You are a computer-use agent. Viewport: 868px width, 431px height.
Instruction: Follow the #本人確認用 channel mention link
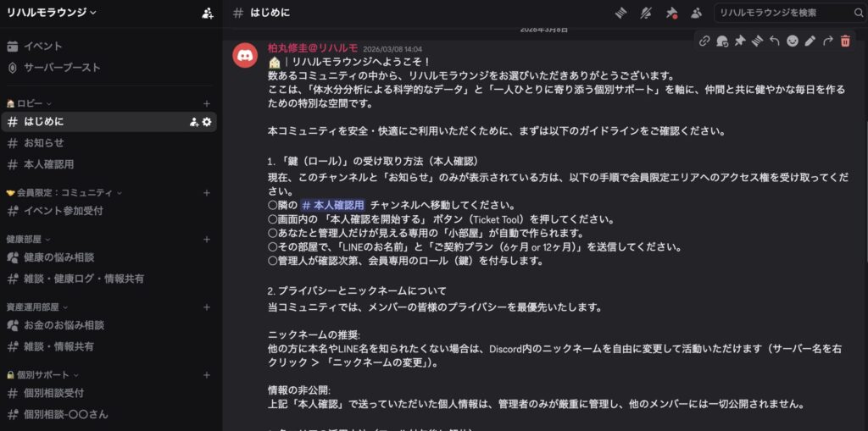[333, 205]
